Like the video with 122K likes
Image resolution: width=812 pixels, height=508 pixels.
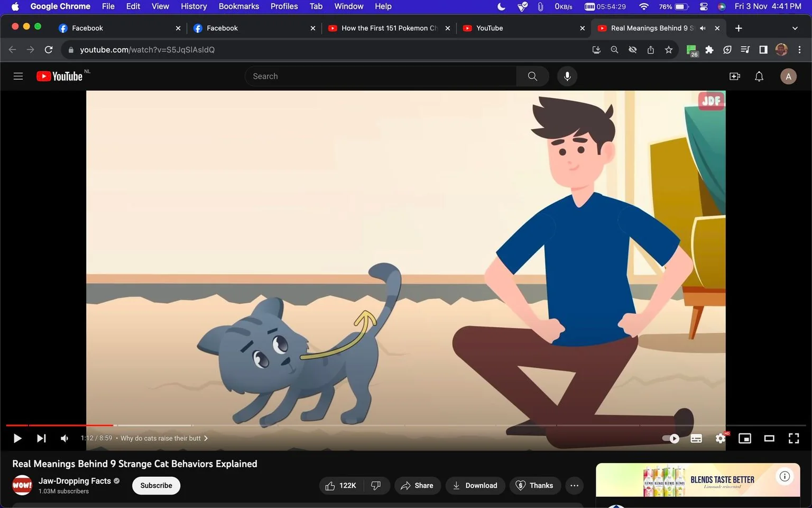pyautogui.click(x=341, y=485)
